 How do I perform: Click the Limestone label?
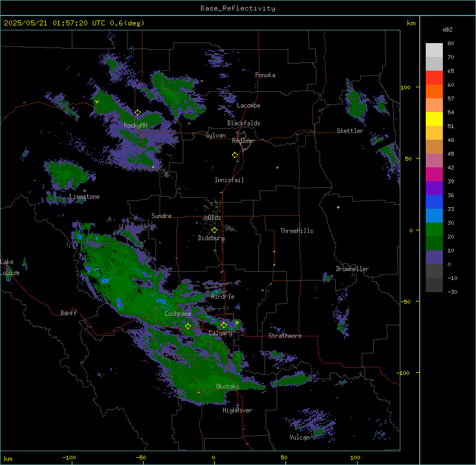point(84,197)
